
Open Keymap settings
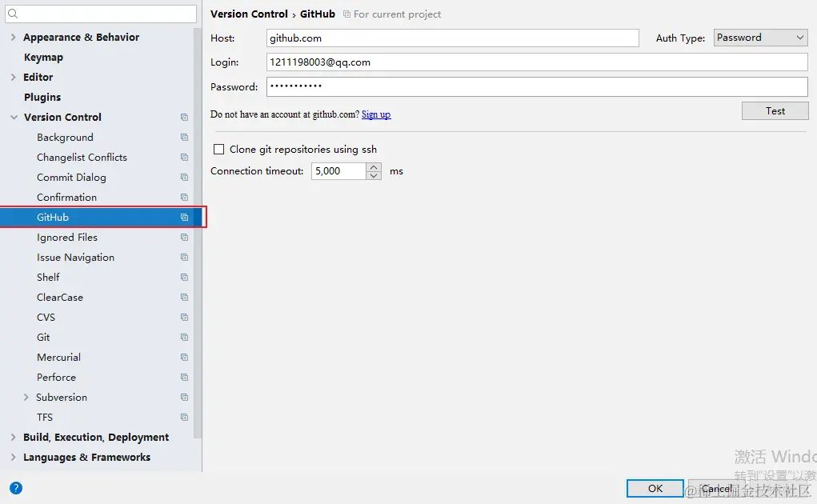point(43,58)
